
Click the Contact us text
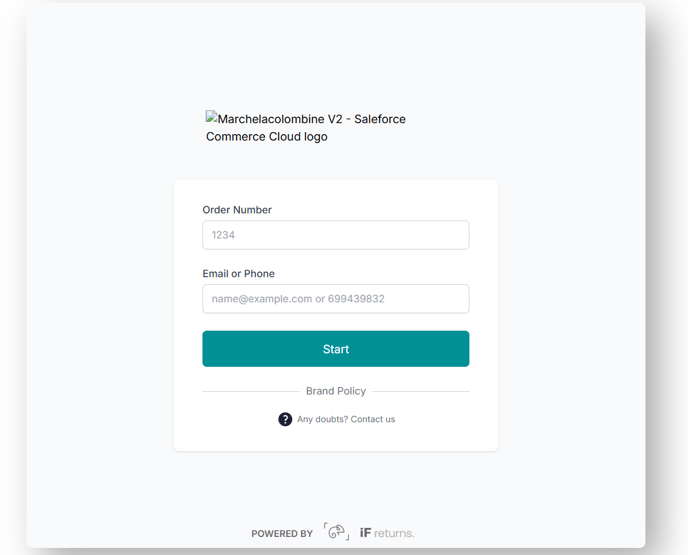click(x=373, y=419)
